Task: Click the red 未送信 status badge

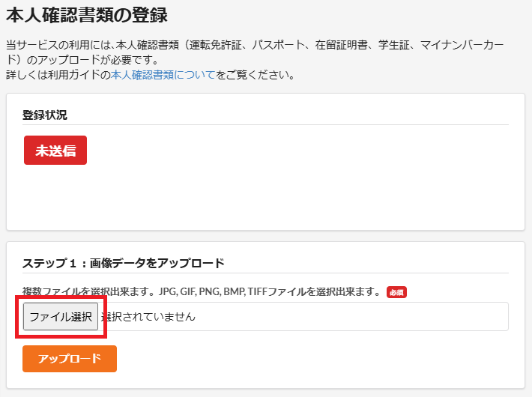Action: pos(55,150)
